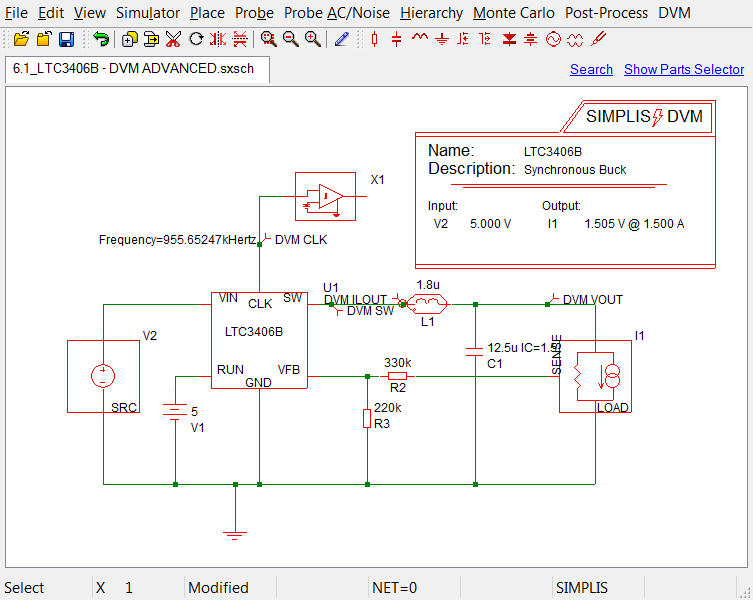Select the probe tool icon
This screenshot has height=600, width=753.
point(598,39)
